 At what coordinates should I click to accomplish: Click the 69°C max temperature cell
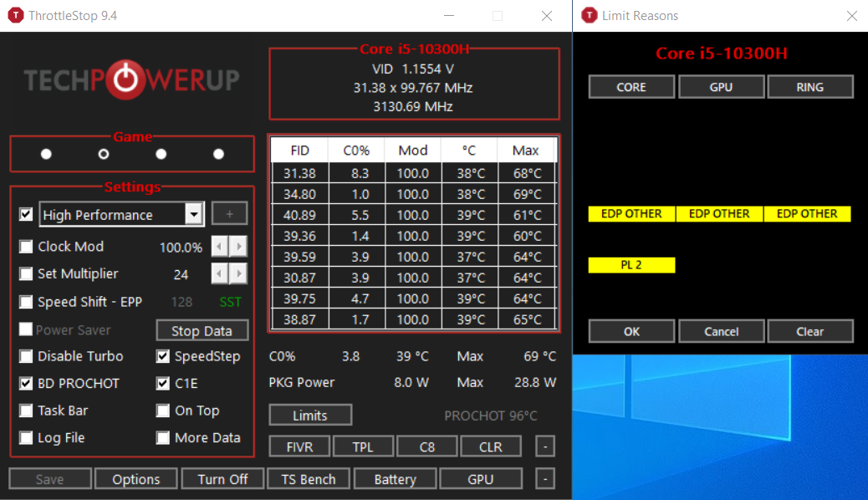coord(527,194)
